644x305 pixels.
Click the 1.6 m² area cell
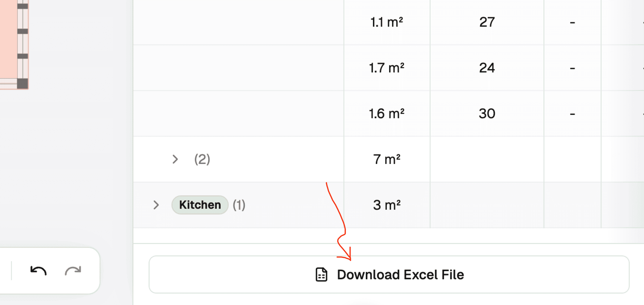pyautogui.click(x=387, y=114)
